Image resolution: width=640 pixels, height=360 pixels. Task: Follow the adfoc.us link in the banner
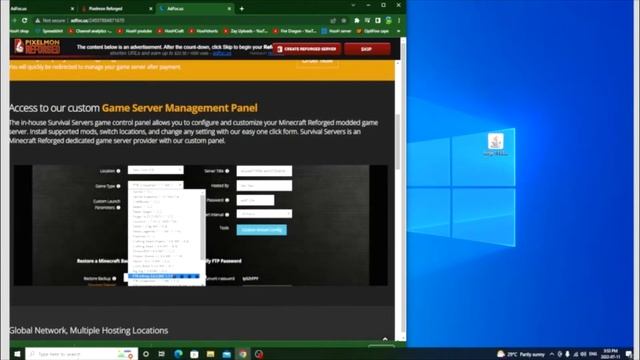[222, 53]
